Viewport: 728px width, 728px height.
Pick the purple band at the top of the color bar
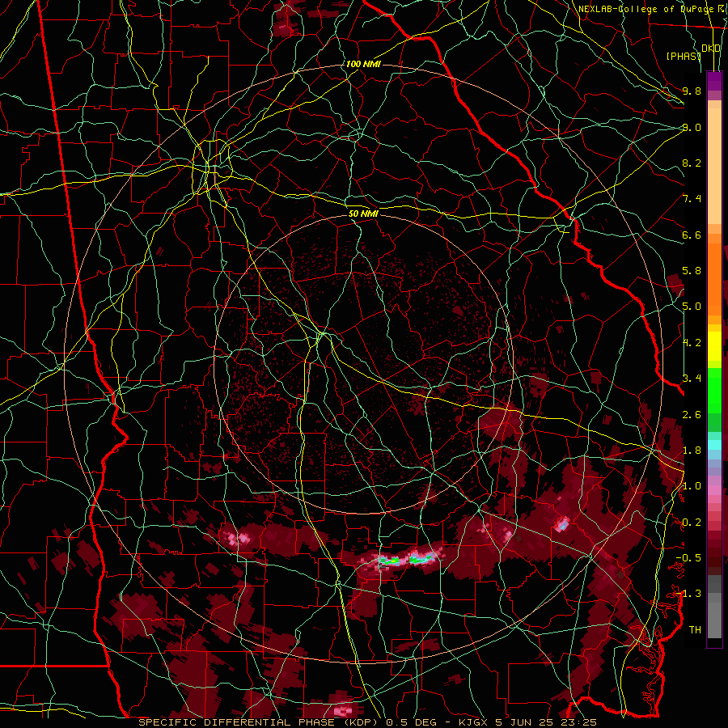coord(714,81)
